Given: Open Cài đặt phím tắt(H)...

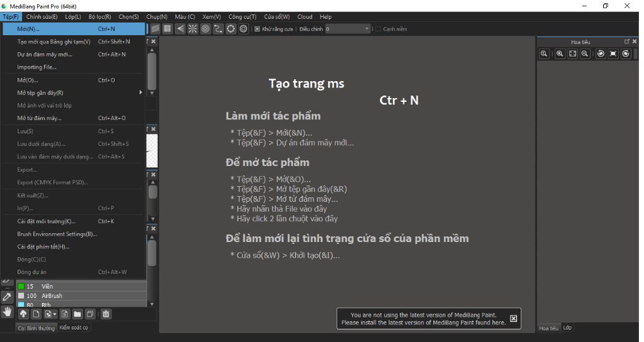Looking at the screenshot, I should tap(74, 246).
